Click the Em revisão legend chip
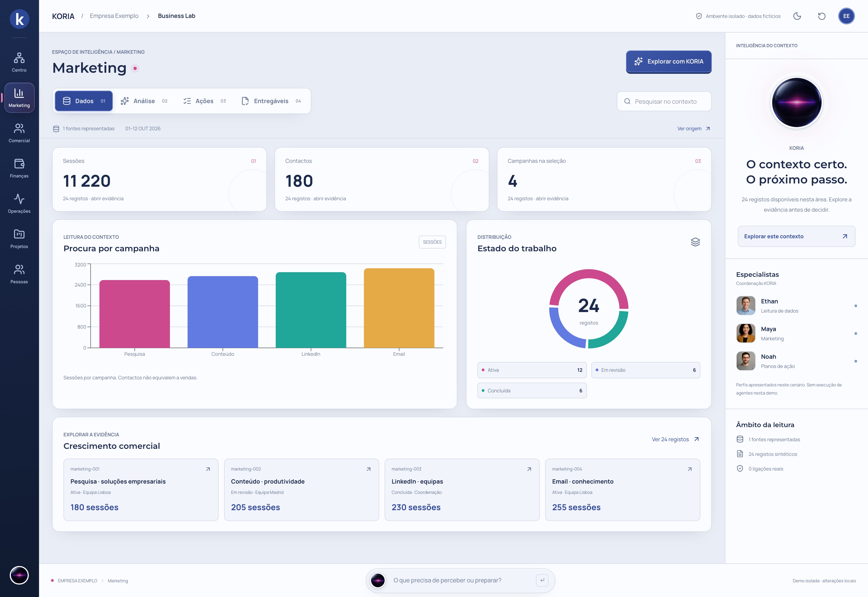Screen dimensions: 868x597 [x=646, y=370]
